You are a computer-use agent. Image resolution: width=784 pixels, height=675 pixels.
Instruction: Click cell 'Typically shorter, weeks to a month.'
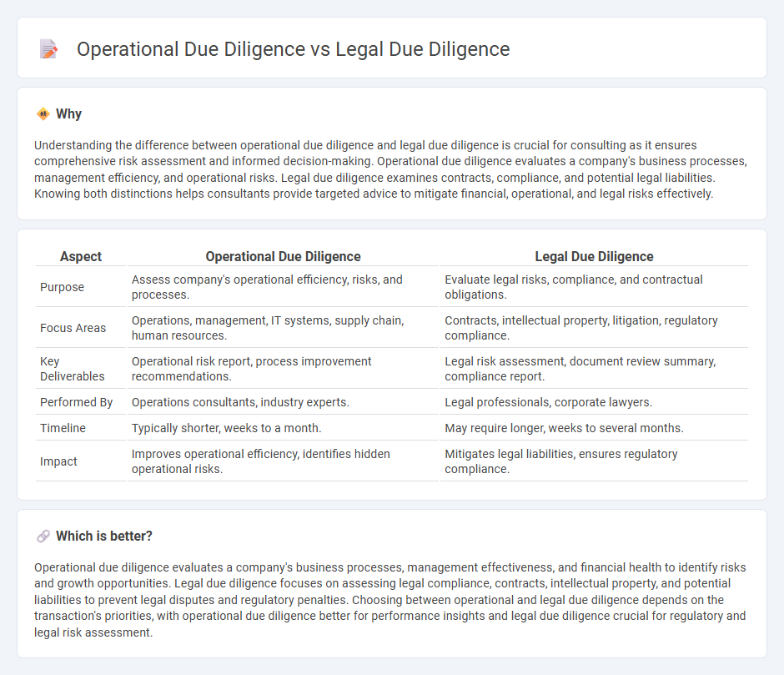coord(283,428)
